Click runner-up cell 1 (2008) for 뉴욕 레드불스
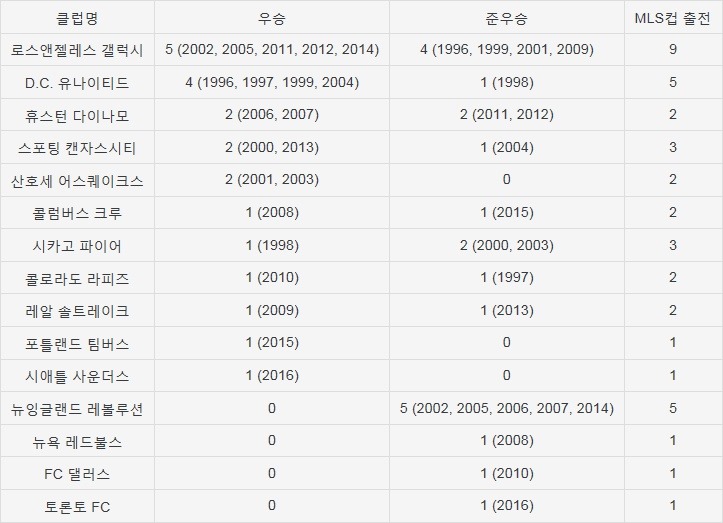The height and width of the screenshot is (523, 723). (506, 441)
